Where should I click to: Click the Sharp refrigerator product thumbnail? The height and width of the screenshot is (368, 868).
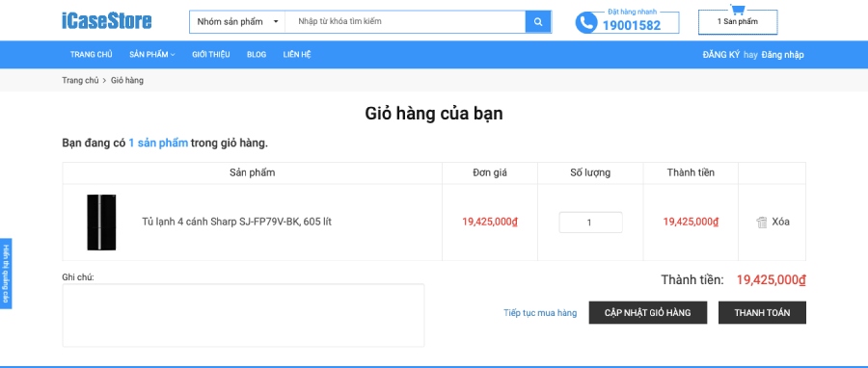pyautogui.click(x=102, y=223)
